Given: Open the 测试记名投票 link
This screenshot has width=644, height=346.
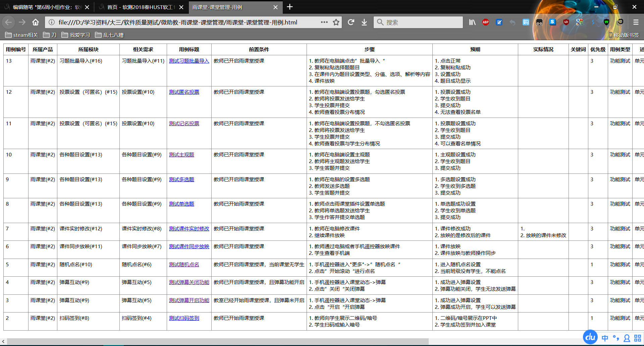Looking at the screenshot, I should tap(184, 123).
